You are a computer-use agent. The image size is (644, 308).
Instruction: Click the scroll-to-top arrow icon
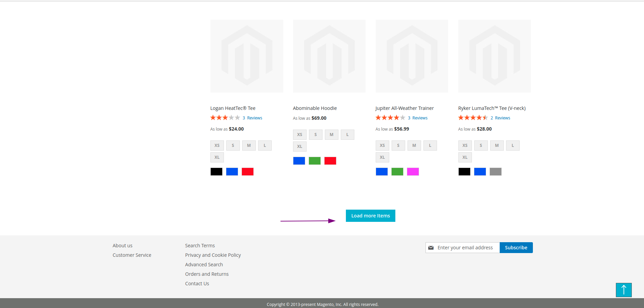(624, 290)
